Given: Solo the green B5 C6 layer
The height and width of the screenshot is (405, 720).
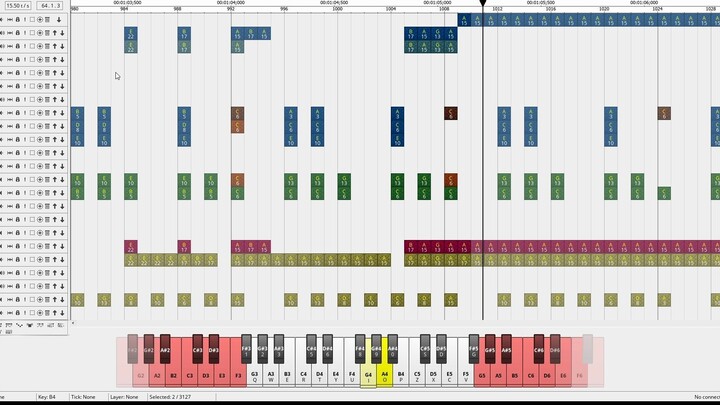Looking at the screenshot, I should point(25,193).
